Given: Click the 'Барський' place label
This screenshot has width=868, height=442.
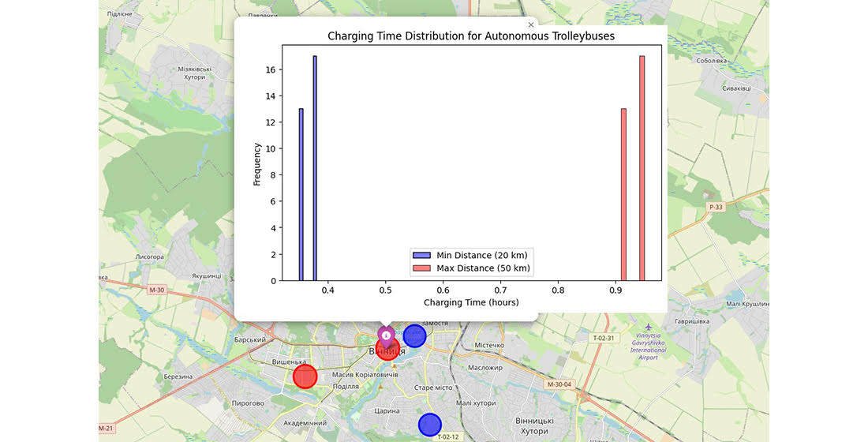Looking at the screenshot, I should point(250,339).
